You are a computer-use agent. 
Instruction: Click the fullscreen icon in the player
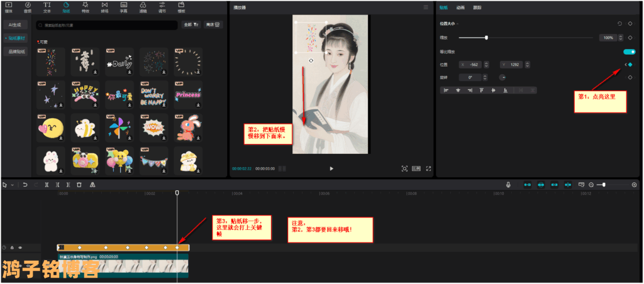point(428,168)
